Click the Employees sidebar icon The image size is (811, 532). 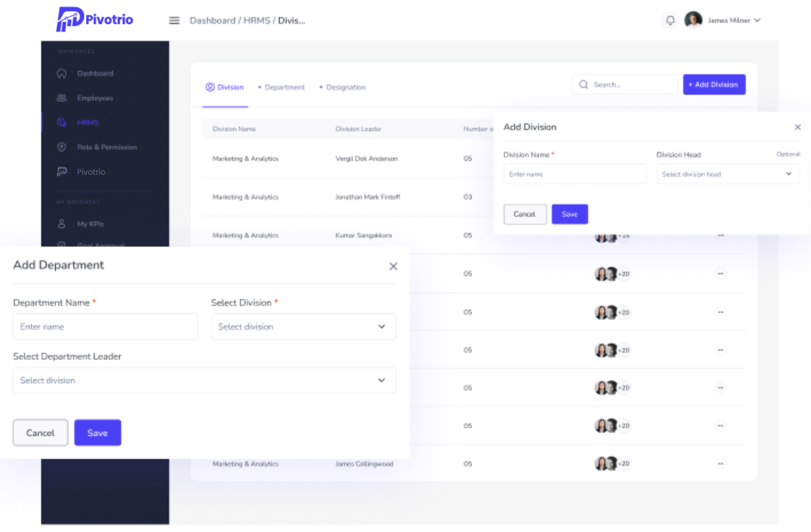point(62,98)
